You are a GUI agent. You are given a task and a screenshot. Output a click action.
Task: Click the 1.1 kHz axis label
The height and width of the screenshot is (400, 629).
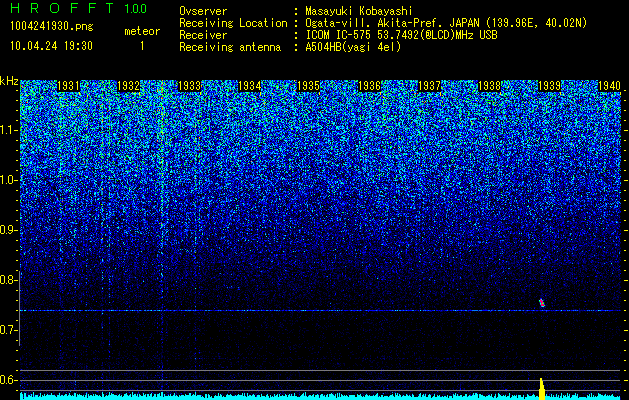[x=8, y=130]
